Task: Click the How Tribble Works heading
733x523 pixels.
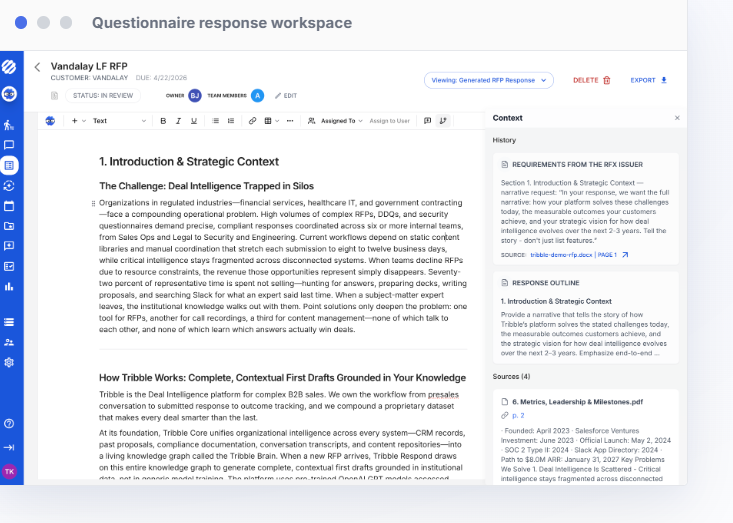Action: [282, 378]
